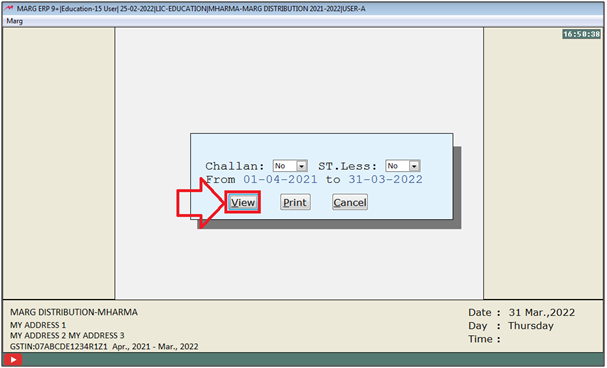Viewport: 607px width, 368px height.
Task: Click the red YouTube play icon
Action: 13,360
